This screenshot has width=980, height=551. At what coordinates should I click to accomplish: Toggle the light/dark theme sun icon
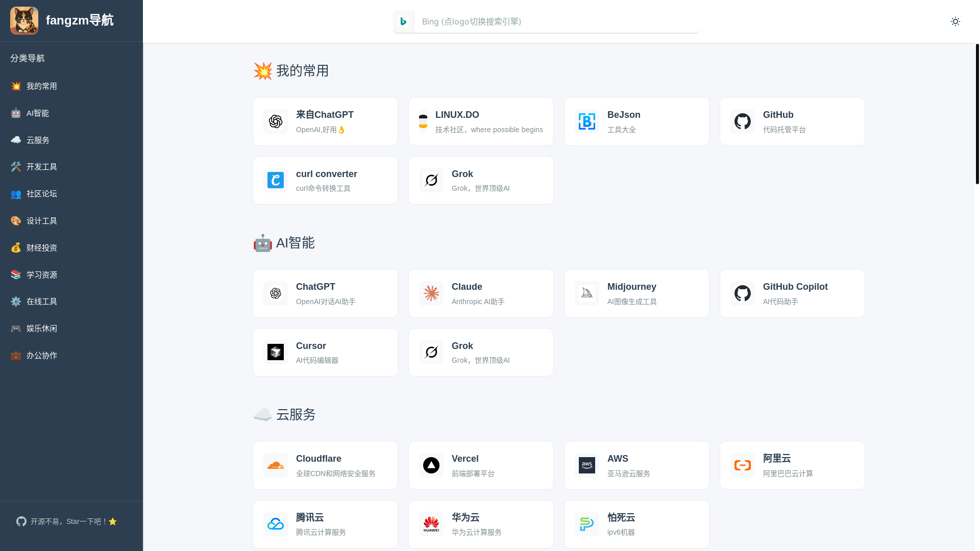point(955,21)
